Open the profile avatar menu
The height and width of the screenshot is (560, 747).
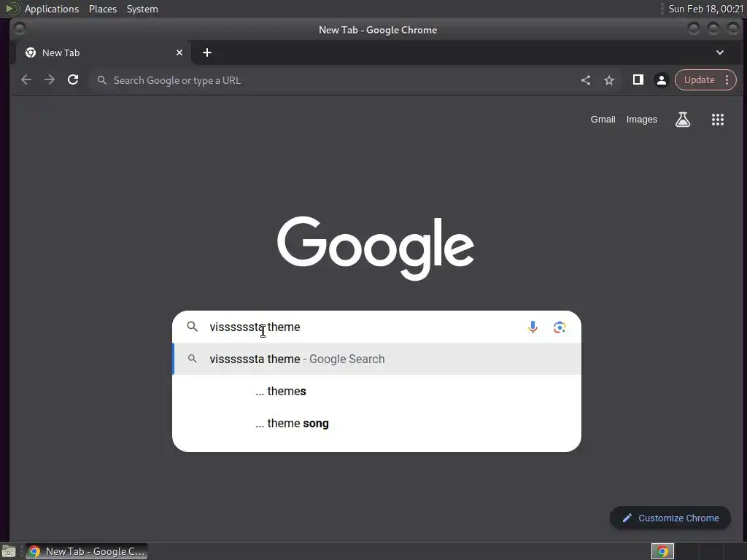point(661,80)
